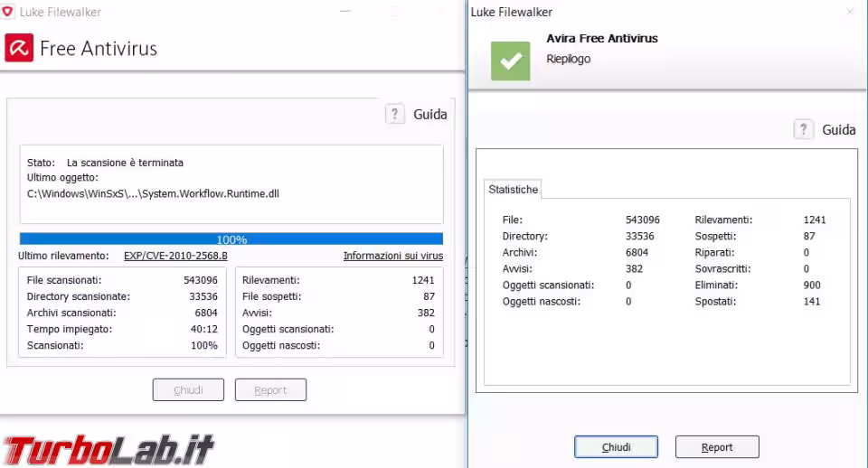Click the shield icon in left window title bar
The width and height of the screenshot is (868, 468).
7,12
